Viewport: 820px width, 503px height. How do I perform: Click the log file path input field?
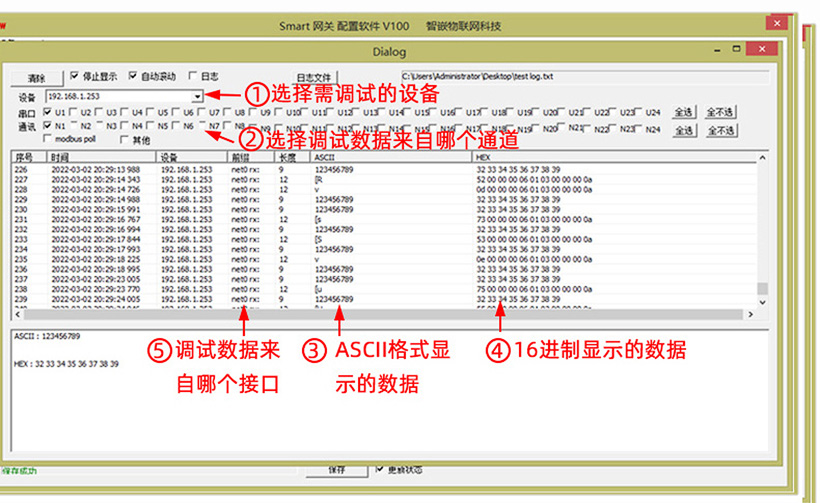pos(580,75)
